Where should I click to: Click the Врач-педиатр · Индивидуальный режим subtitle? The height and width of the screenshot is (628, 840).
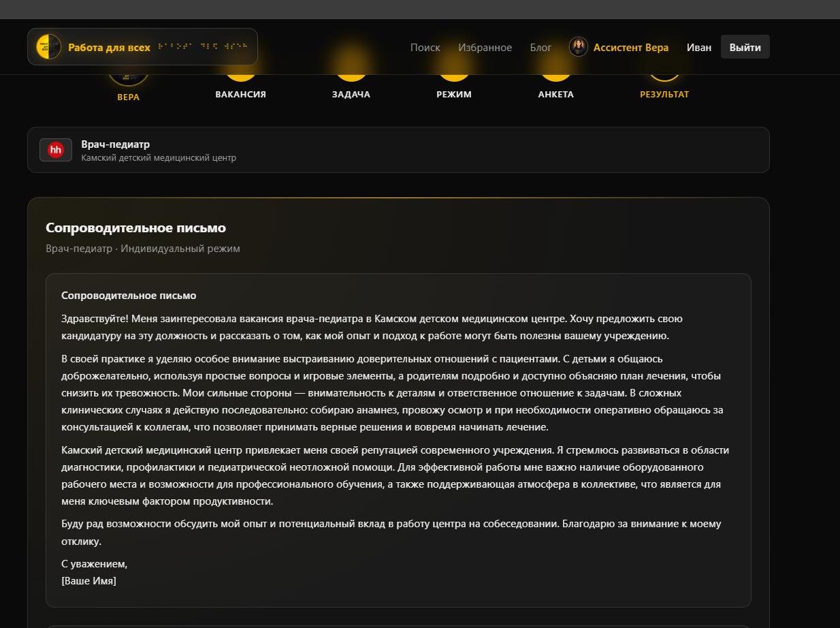pos(143,249)
